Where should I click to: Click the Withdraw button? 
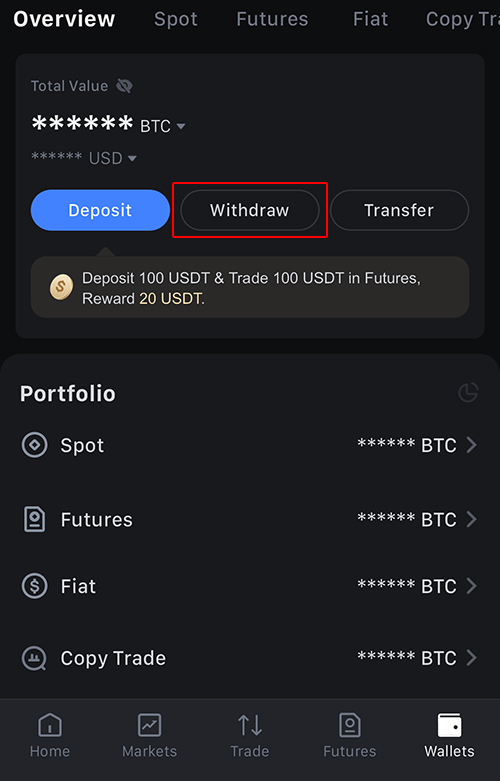(250, 210)
